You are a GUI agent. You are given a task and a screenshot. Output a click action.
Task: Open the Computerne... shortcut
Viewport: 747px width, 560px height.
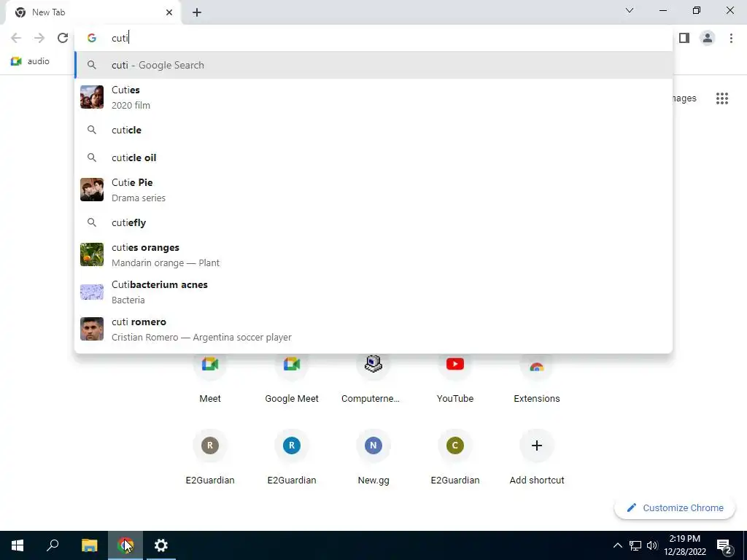pos(373,378)
